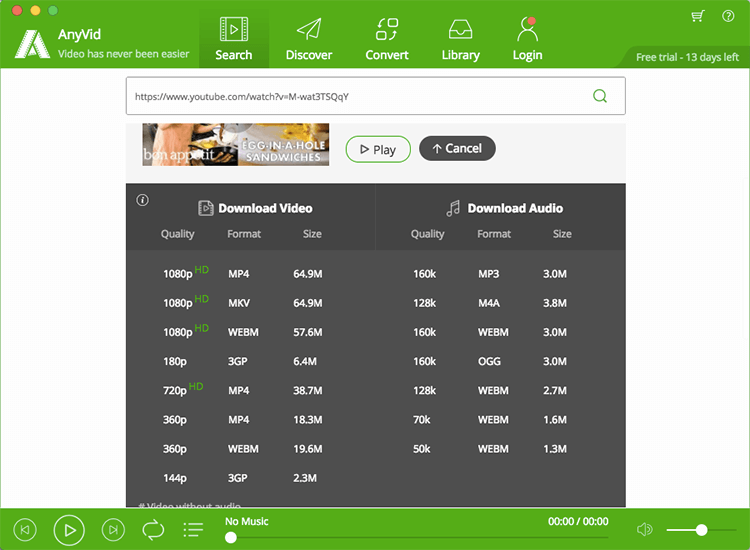
Task: Select 180p 3GP 6.4M video
Action: tap(251, 361)
